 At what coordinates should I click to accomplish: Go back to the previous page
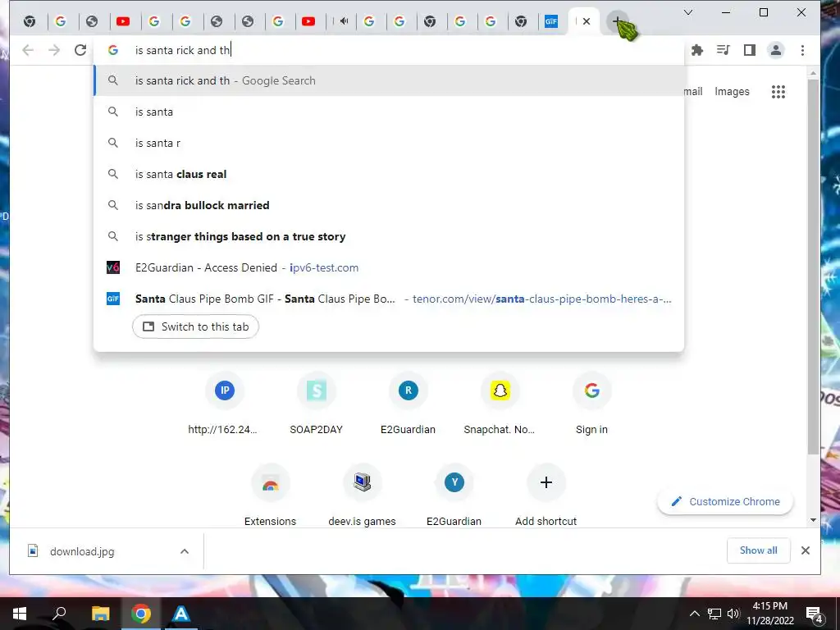(28, 50)
